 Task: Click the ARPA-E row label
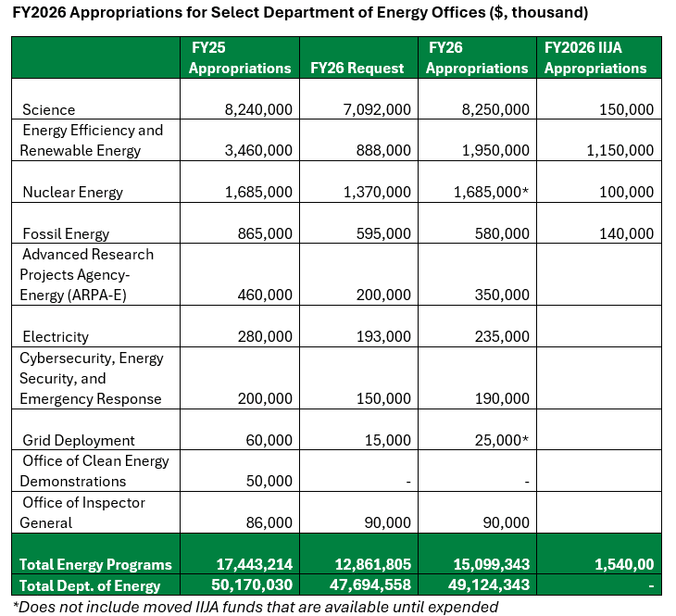(x=87, y=274)
